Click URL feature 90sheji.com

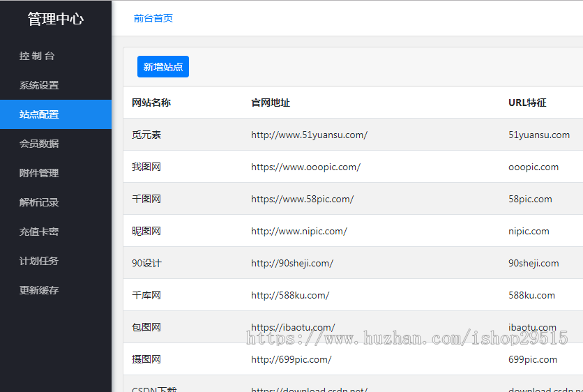point(533,263)
